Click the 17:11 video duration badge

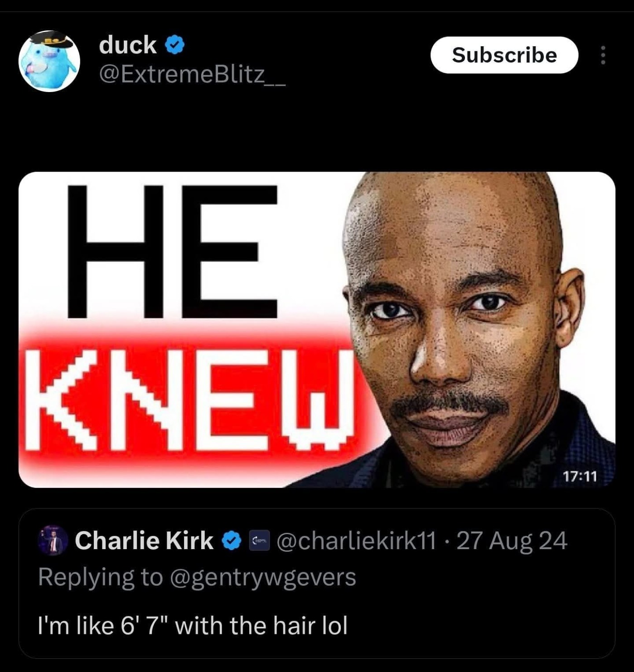tap(580, 476)
